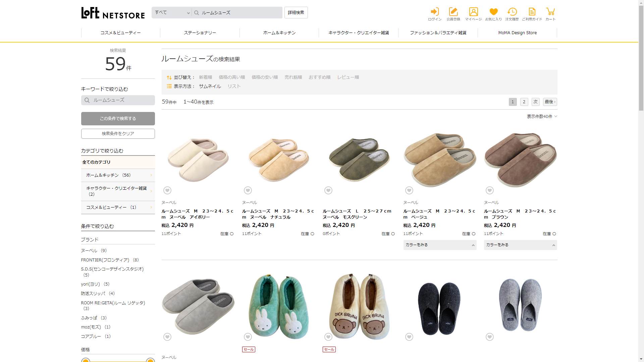Viewport: 644px width, 362px height.
Task: Go to results page 2
Action: [x=524, y=102]
